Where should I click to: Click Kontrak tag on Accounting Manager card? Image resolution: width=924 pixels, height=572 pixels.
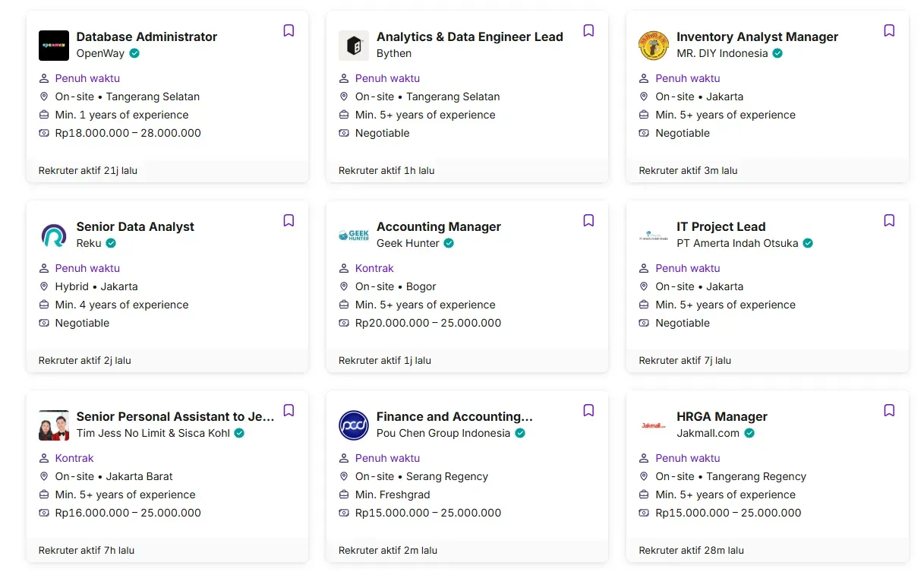coord(374,268)
